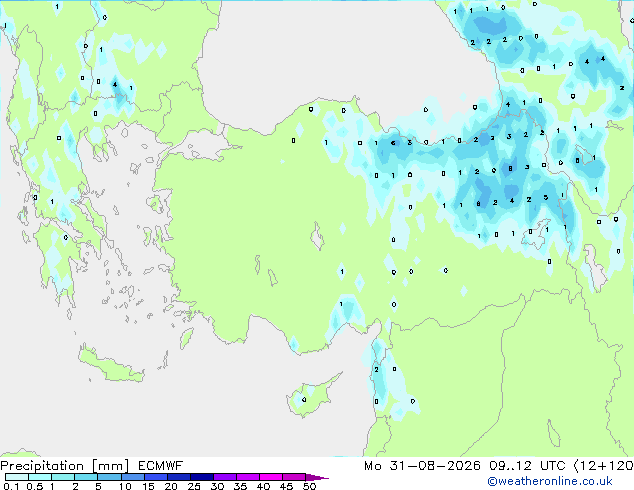Click the "Mo 31-08-2026" date text

pyautogui.click(x=422, y=466)
